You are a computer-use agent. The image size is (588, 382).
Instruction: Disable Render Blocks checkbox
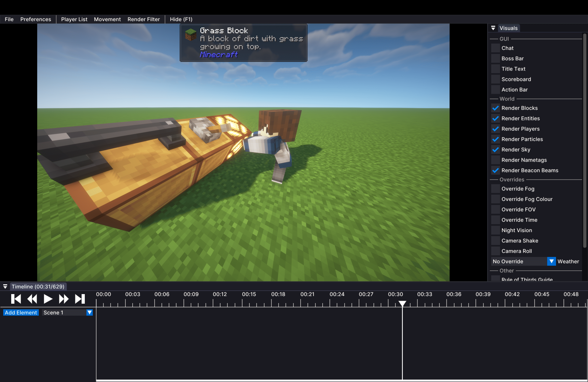point(495,108)
